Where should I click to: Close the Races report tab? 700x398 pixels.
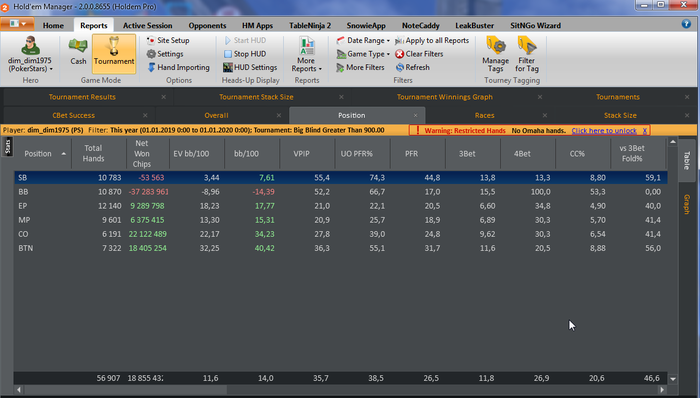545,115
